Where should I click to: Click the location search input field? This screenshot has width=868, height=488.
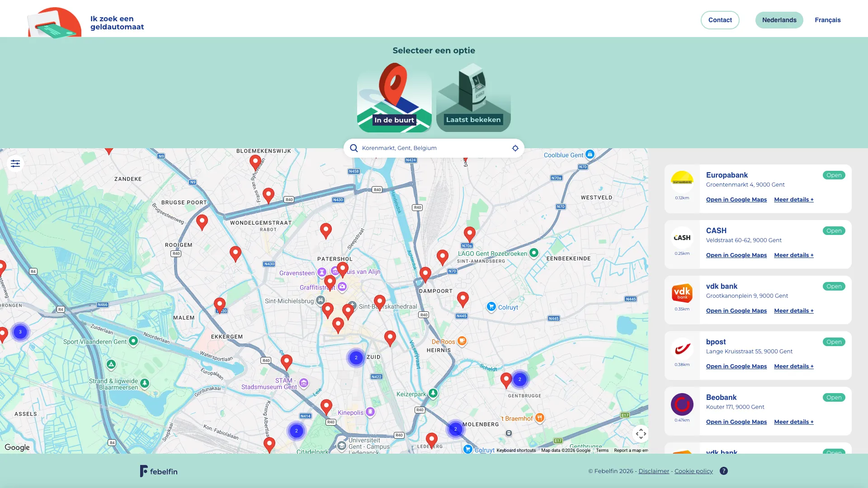click(434, 148)
